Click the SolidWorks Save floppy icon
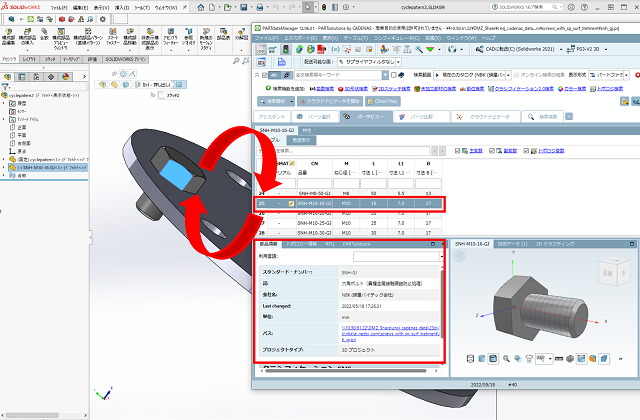 click(244, 7)
